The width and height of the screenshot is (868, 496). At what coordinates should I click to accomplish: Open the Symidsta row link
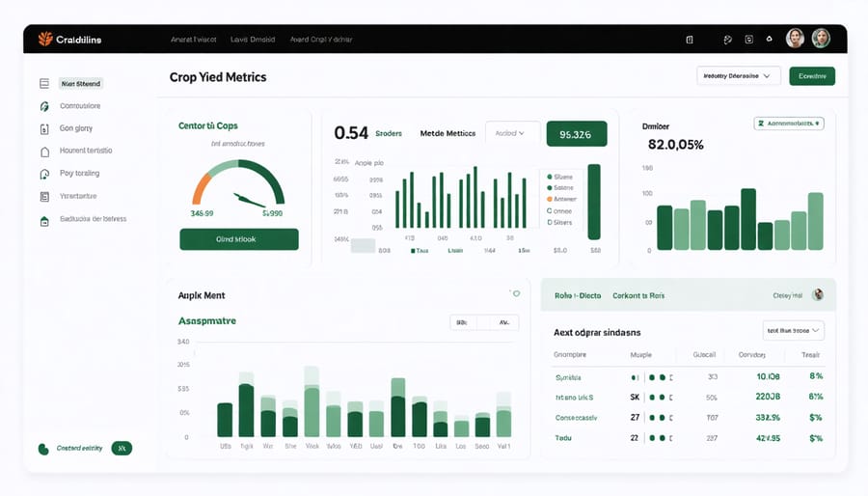(x=568, y=377)
